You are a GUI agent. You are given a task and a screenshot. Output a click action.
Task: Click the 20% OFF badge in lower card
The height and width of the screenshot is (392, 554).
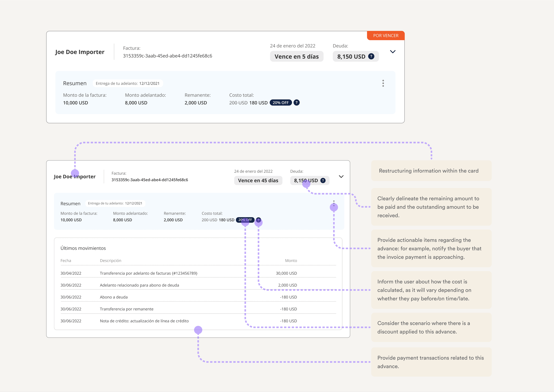[245, 220]
